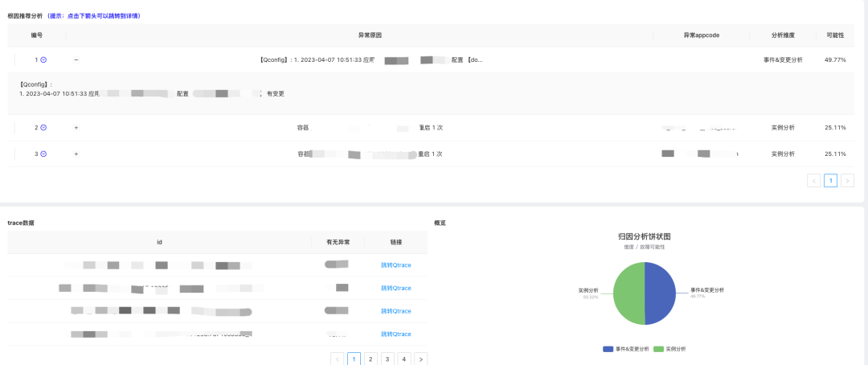
Task: Go to next page in trace data pagination
Action: [420, 359]
